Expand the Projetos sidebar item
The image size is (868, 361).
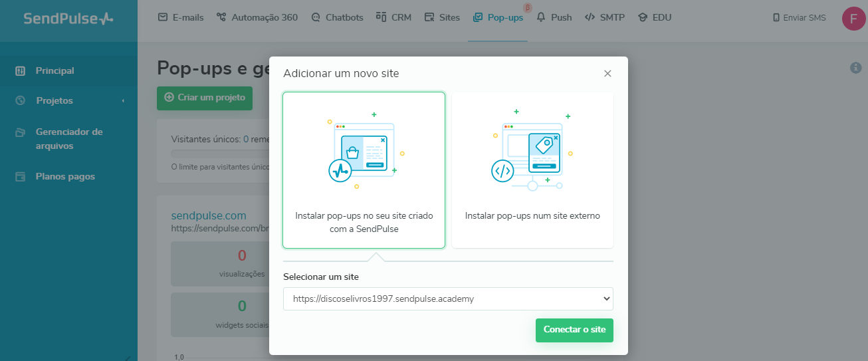tap(54, 101)
